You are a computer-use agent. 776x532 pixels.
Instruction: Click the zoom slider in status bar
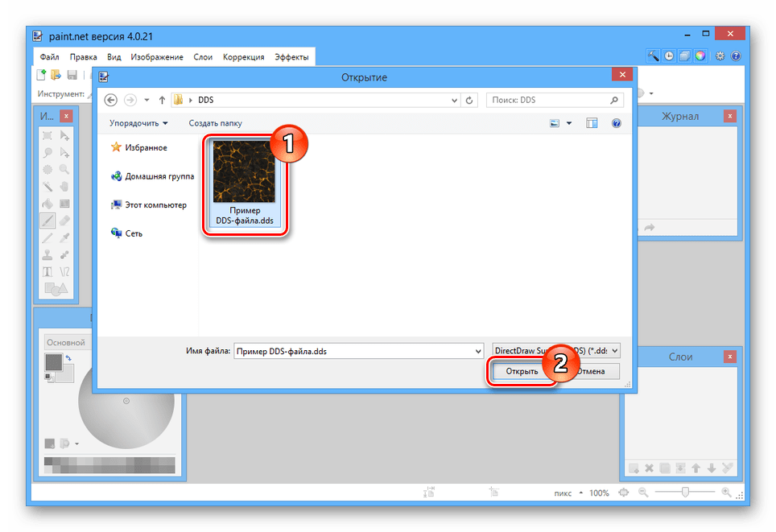[x=685, y=492]
